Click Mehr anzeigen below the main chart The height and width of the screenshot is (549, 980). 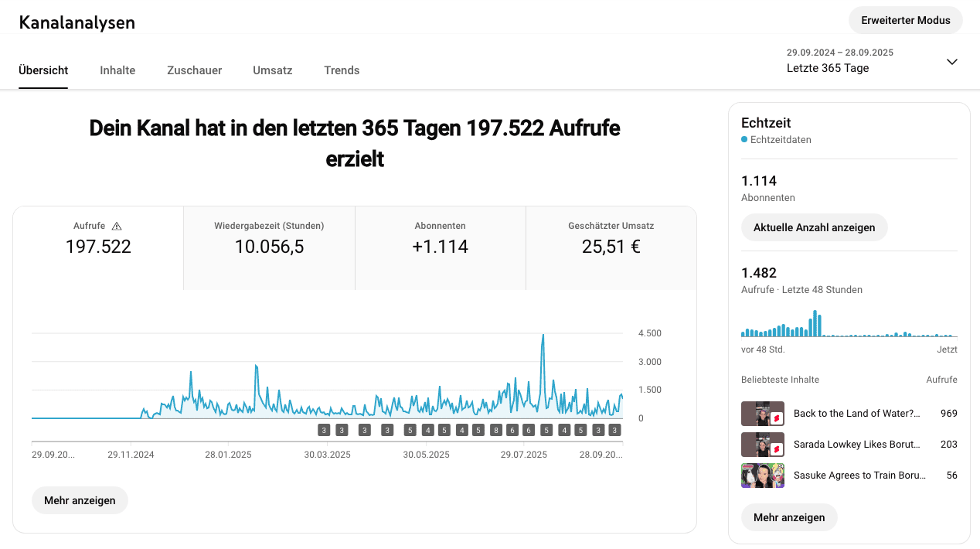80,500
